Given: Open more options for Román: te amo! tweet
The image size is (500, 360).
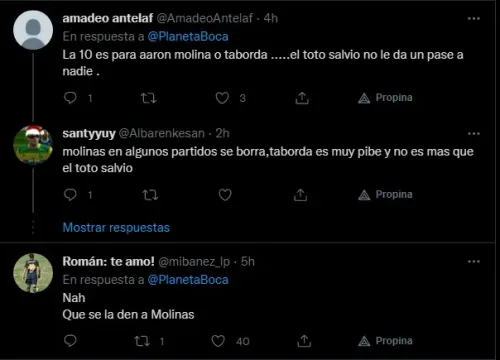Looking at the screenshot, I should 474,261.
